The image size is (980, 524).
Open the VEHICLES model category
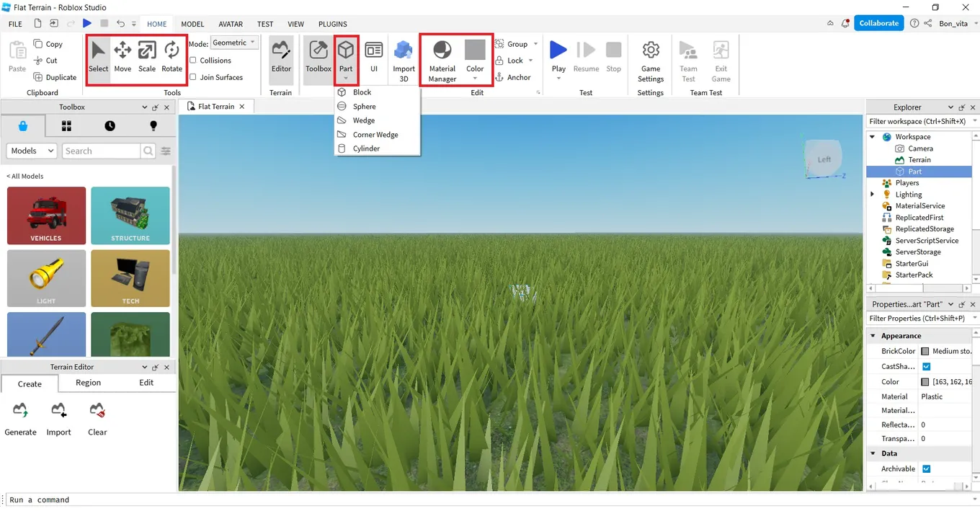click(46, 216)
